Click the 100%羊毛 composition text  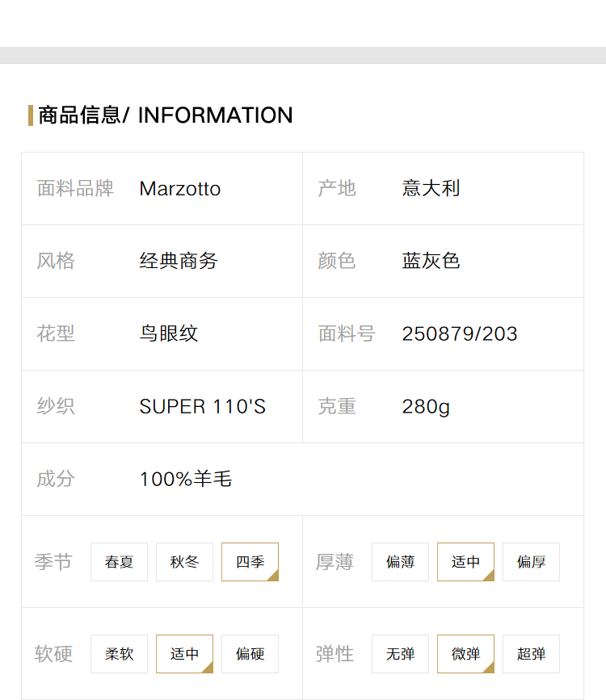click(186, 479)
